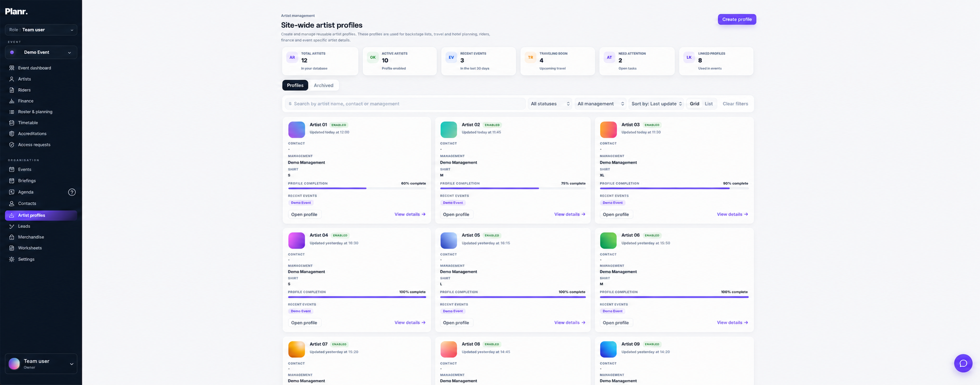This screenshot has height=385, width=980.
Task: Click Artist 09's blue avatar
Action: [x=608, y=349]
